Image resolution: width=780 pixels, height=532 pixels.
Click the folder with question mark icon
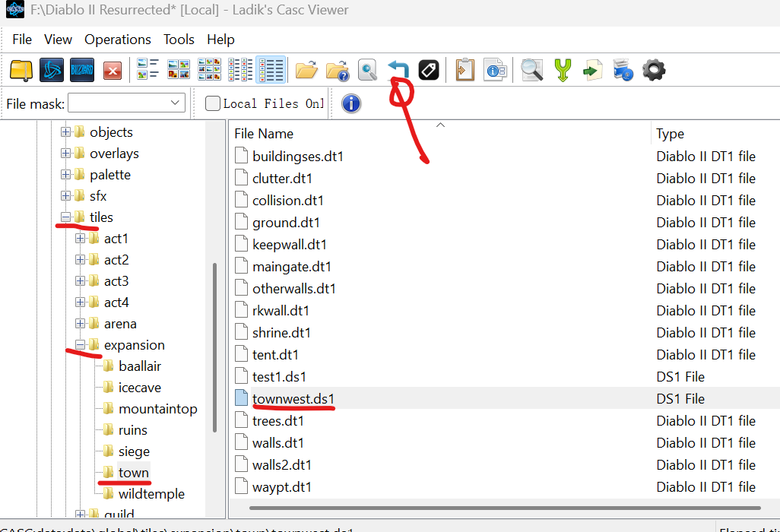[x=338, y=70]
